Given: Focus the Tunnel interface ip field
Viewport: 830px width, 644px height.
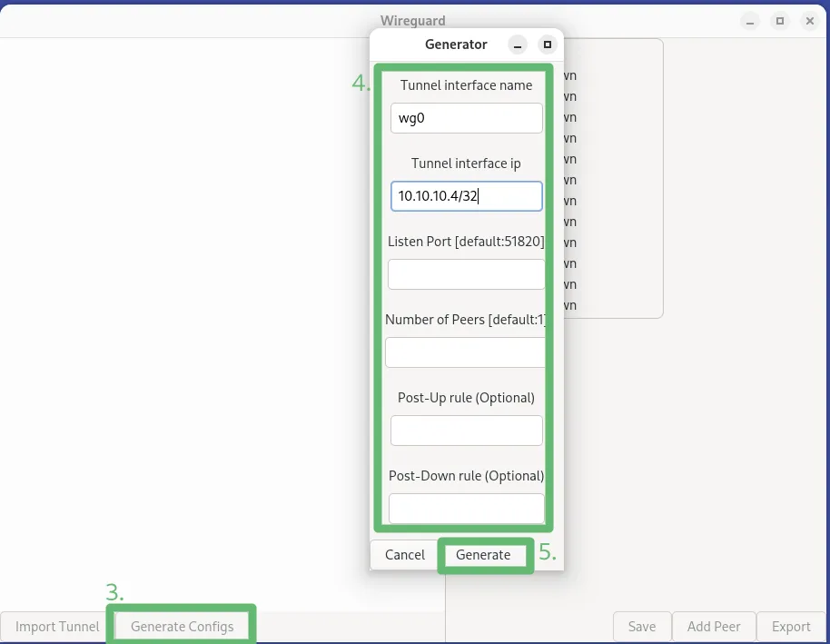Looking at the screenshot, I should (466, 196).
